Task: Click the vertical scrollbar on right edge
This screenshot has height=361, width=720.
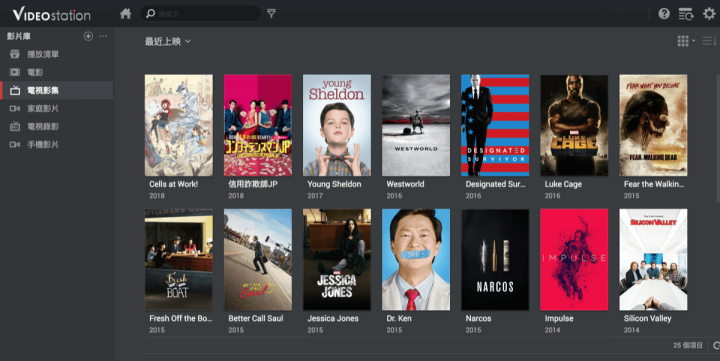Action: [x=718, y=138]
